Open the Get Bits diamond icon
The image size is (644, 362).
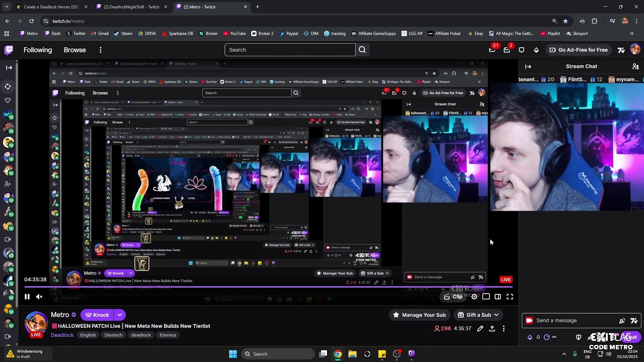(x=536, y=50)
